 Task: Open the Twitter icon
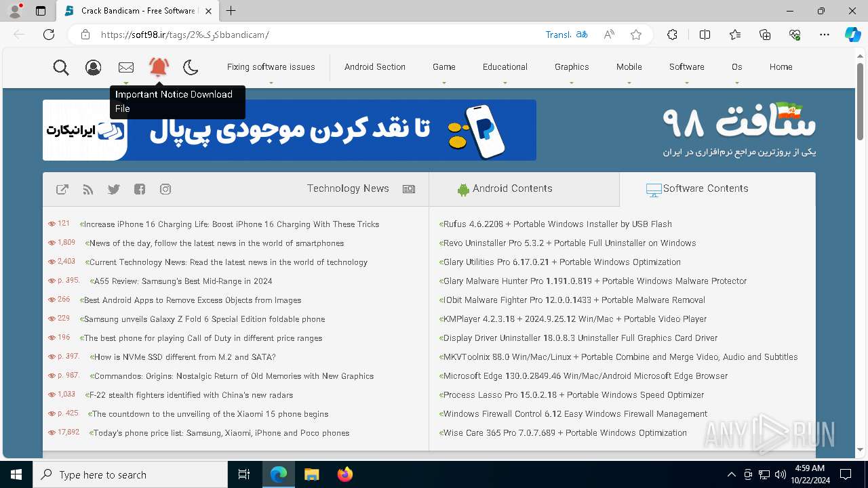pos(114,189)
